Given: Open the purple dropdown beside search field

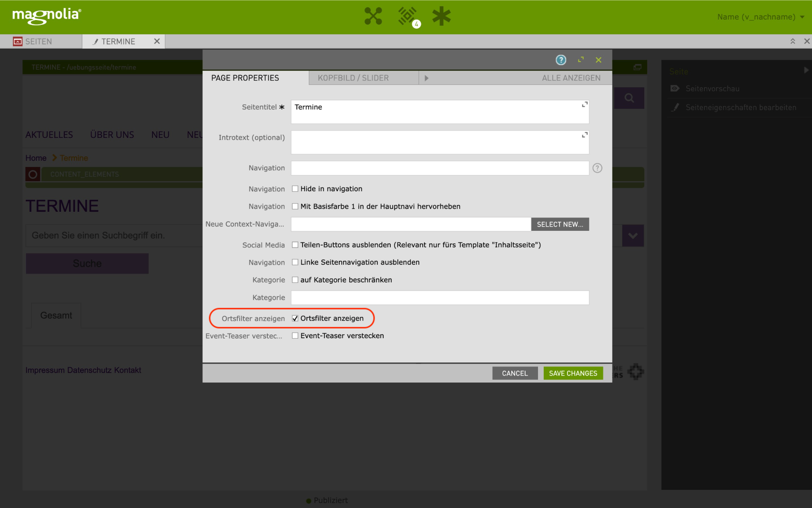Looking at the screenshot, I should [x=633, y=236].
